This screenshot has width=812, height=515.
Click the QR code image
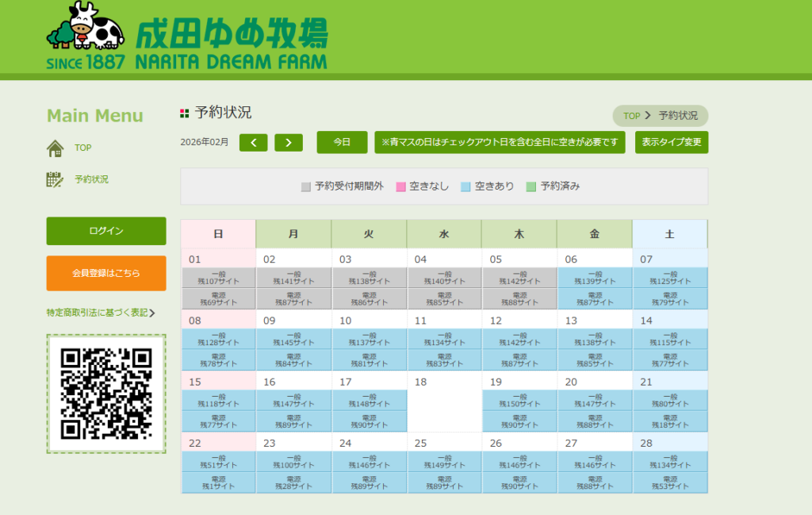[x=106, y=394]
